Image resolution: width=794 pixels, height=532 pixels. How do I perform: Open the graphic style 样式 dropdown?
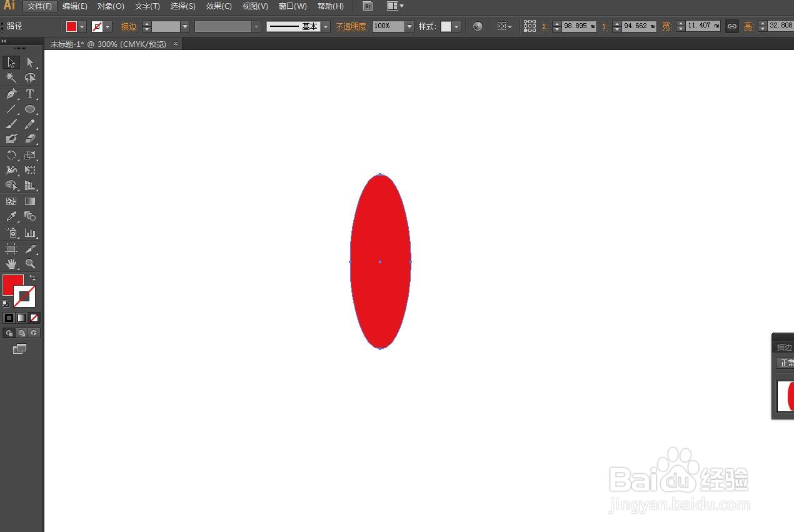pos(456,26)
